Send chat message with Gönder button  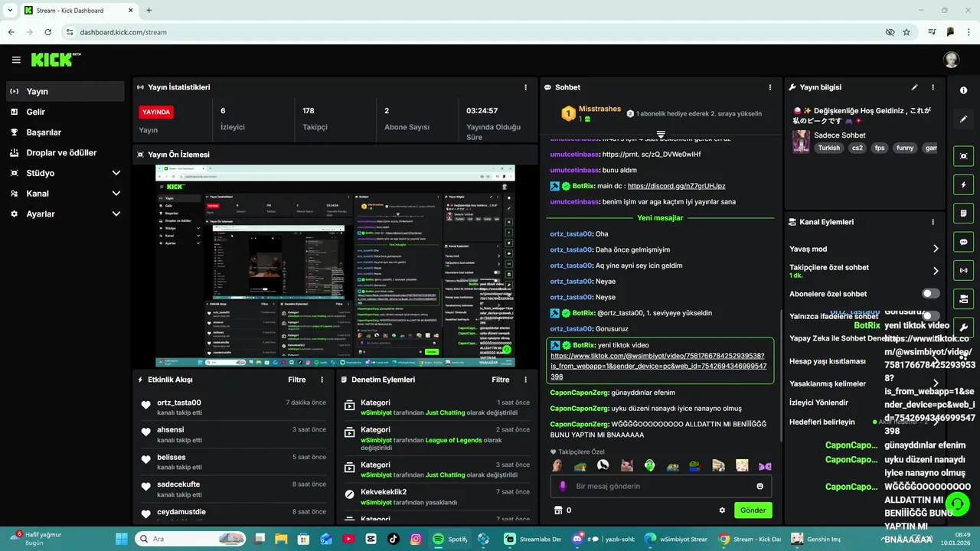(x=753, y=510)
